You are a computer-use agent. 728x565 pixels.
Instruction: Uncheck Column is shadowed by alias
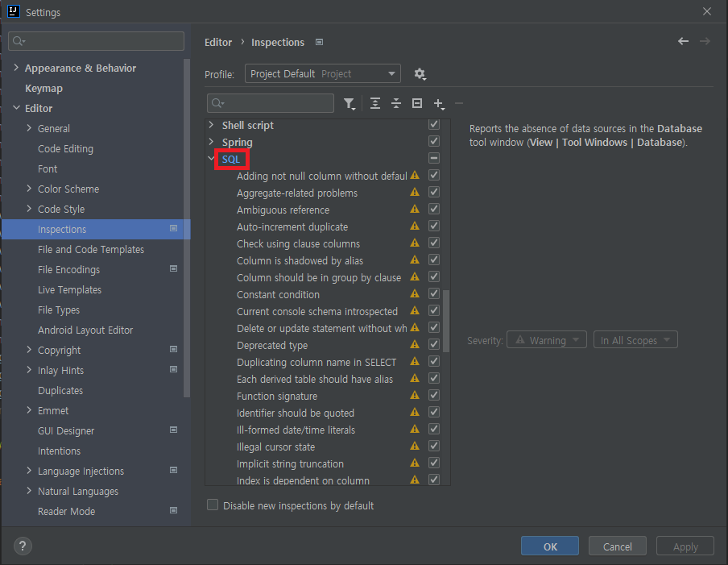tap(434, 260)
